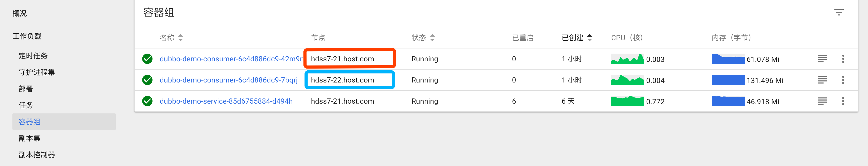This screenshot has width=868, height=166.
Task: Open 副本控制器 in the sidebar
Action: click(37, 155)
